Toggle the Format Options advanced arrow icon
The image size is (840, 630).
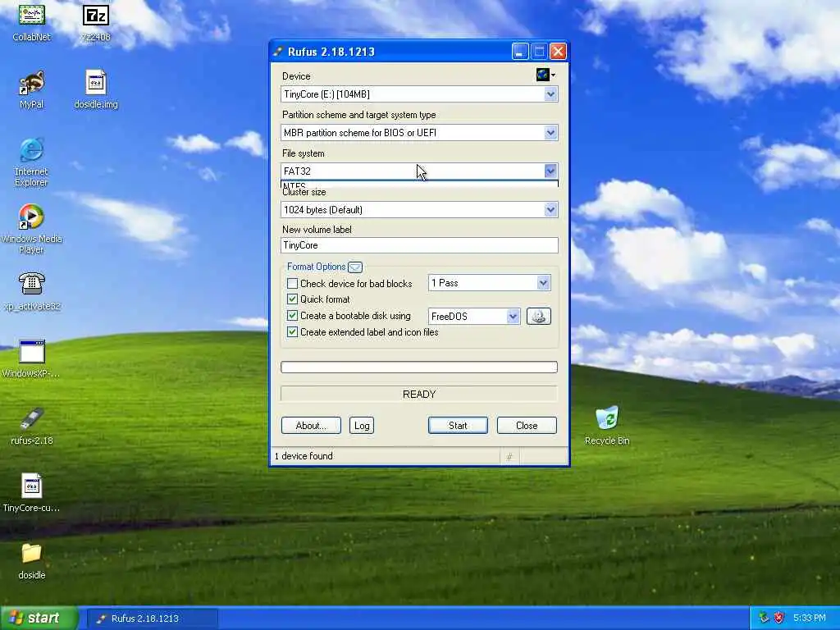(x=355, y=267)
